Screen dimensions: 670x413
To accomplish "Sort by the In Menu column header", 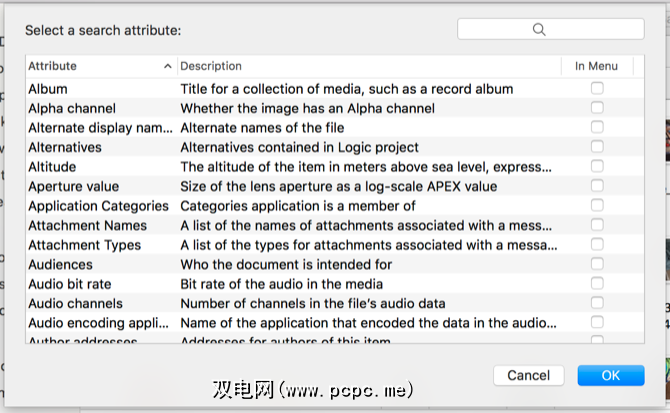I will coord(595,67).
